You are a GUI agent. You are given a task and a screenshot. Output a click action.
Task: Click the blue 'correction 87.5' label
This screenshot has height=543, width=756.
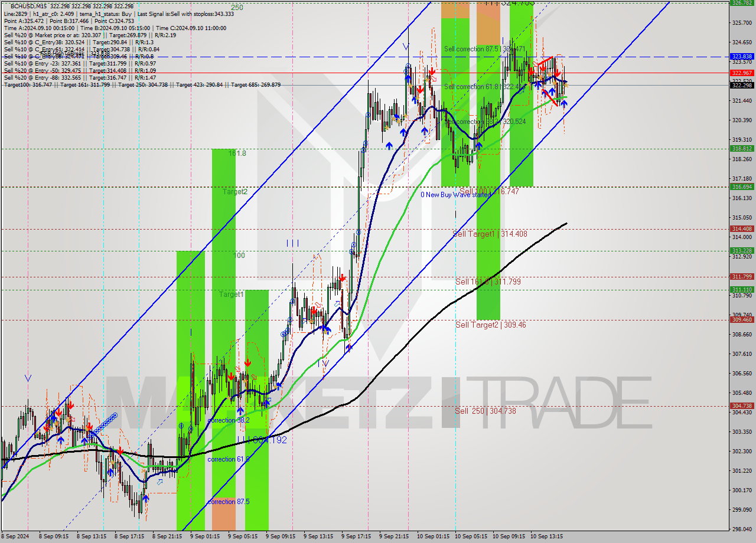pyautogui.click(x=228, y=502)
